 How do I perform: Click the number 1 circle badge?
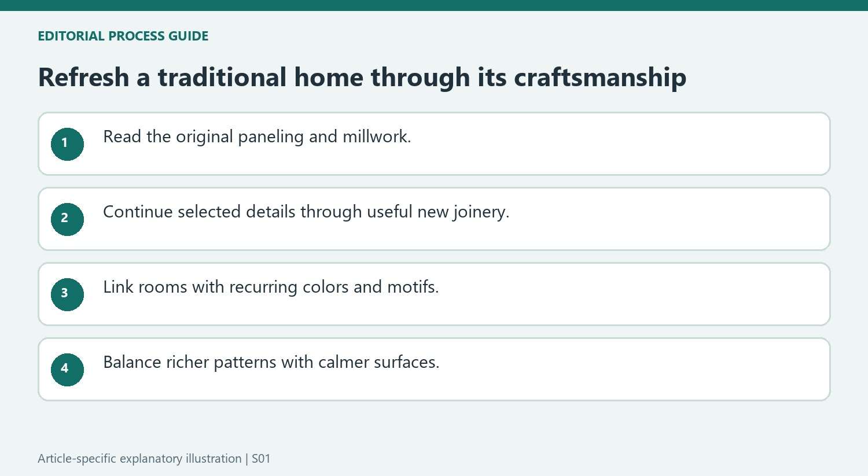click(67, 144)
